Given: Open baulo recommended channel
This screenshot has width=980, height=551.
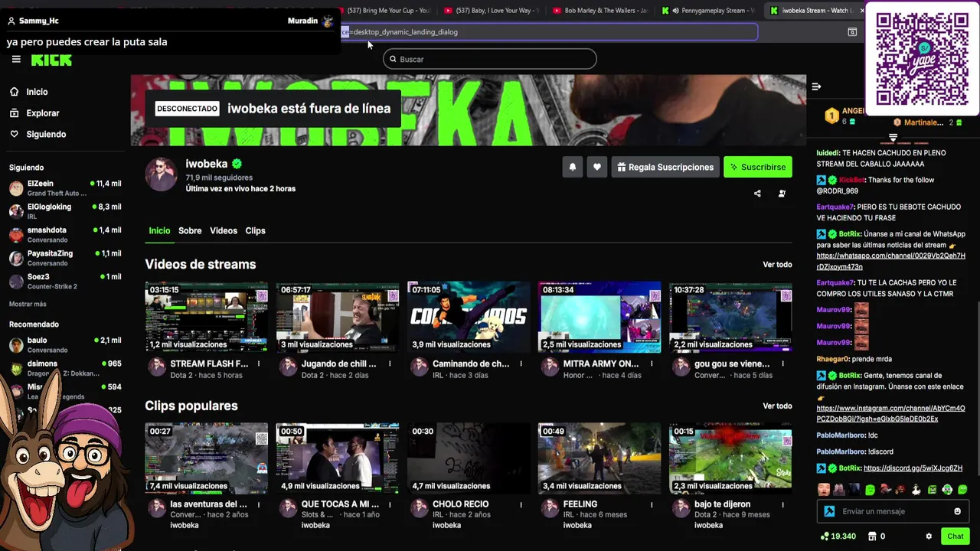Looking at the screenshot, I should pos(65,344).
